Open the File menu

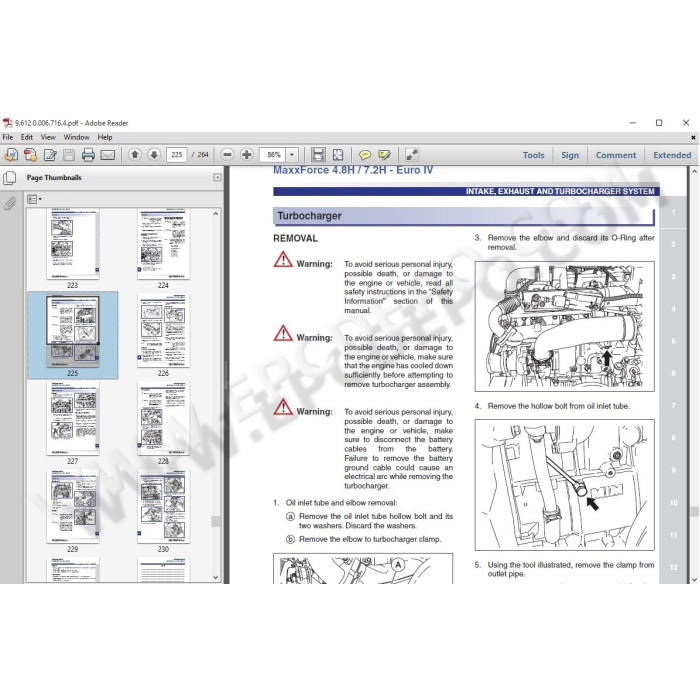point(8,137)
